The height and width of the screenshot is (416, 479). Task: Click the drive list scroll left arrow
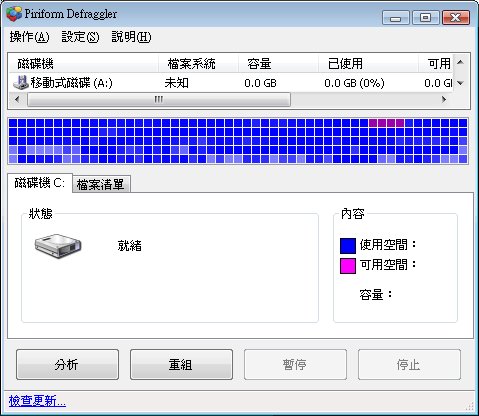coord(18,99)
